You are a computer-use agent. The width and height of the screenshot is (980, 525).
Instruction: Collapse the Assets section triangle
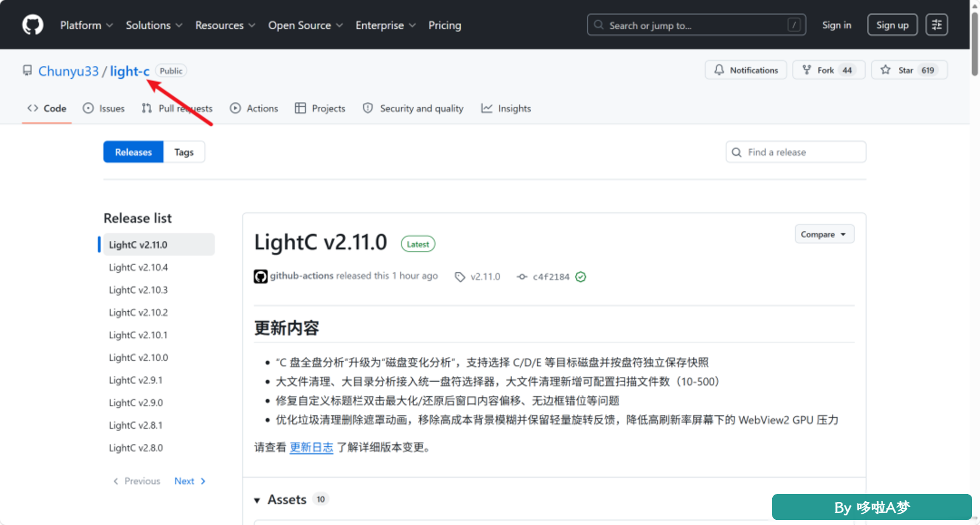(257, 500)
